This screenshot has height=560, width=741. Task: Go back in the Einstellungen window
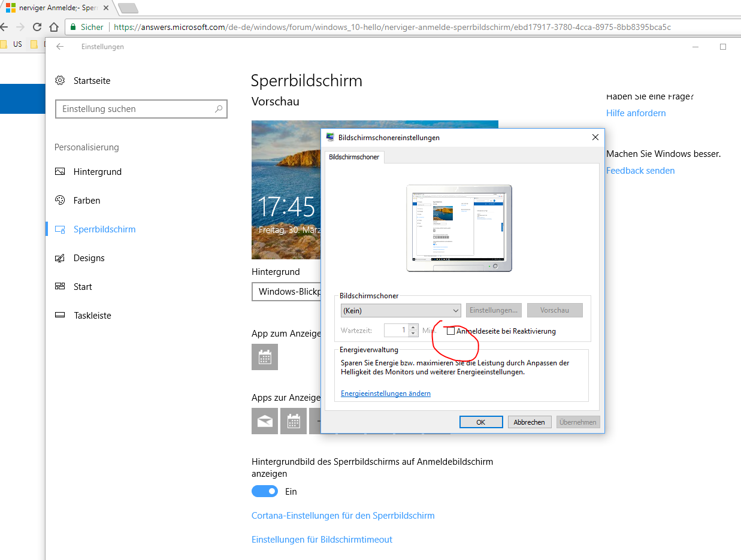60,47
